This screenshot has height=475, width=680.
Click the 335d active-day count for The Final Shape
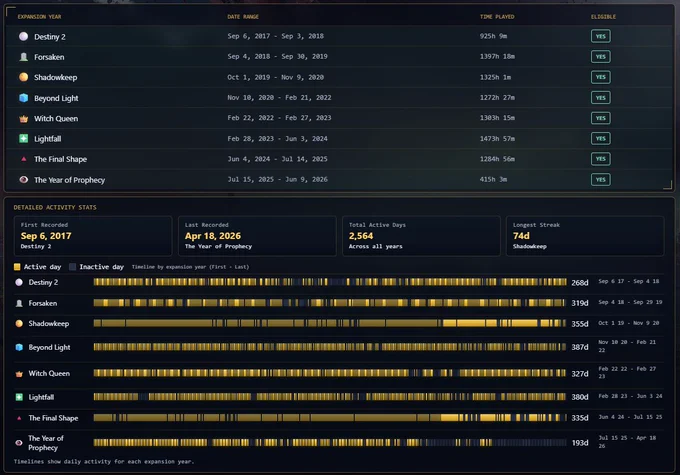click(580, 418)
